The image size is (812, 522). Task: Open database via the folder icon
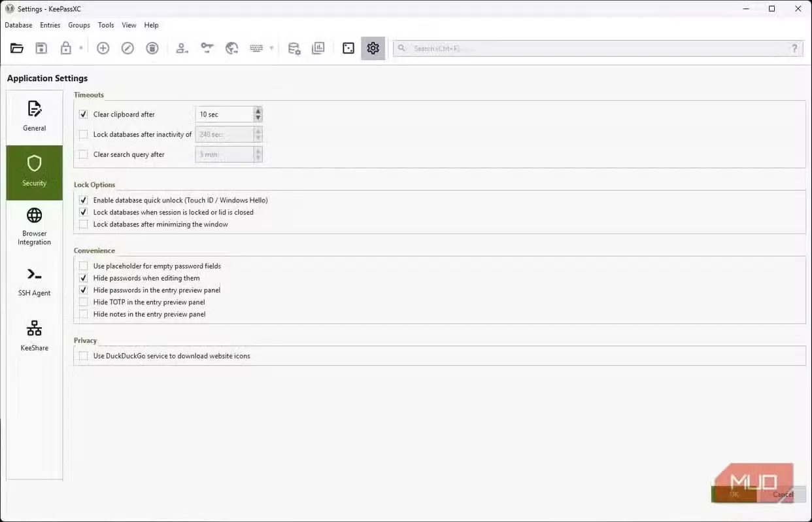17,48
